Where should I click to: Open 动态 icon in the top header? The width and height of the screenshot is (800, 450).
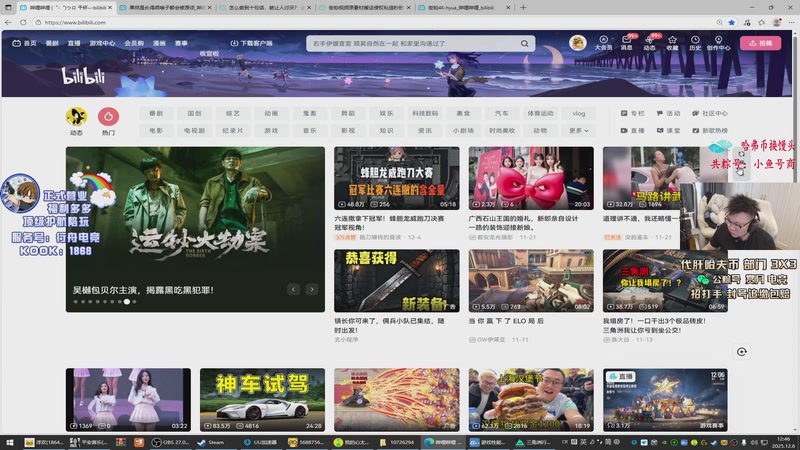click(x=649, y=43)
